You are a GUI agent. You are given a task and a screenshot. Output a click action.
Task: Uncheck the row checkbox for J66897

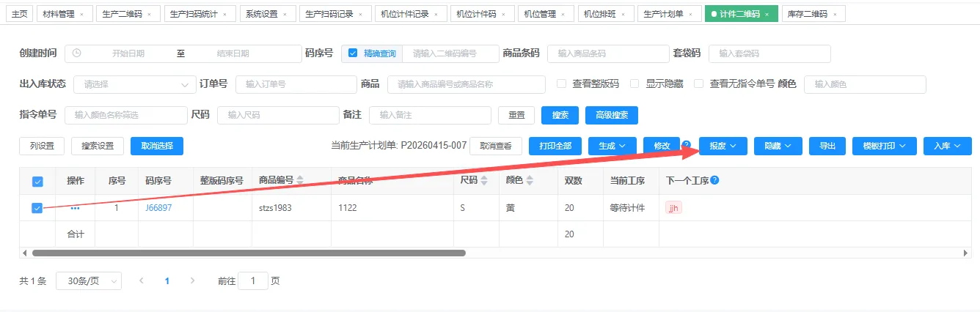coord(37,208)
